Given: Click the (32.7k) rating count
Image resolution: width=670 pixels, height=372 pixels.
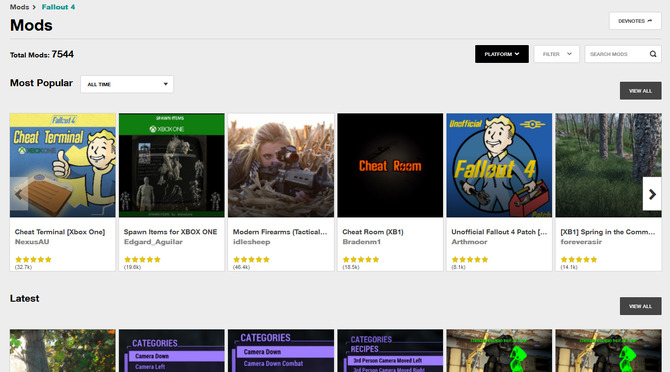Looking at the screenshot, I should (23, 267).
